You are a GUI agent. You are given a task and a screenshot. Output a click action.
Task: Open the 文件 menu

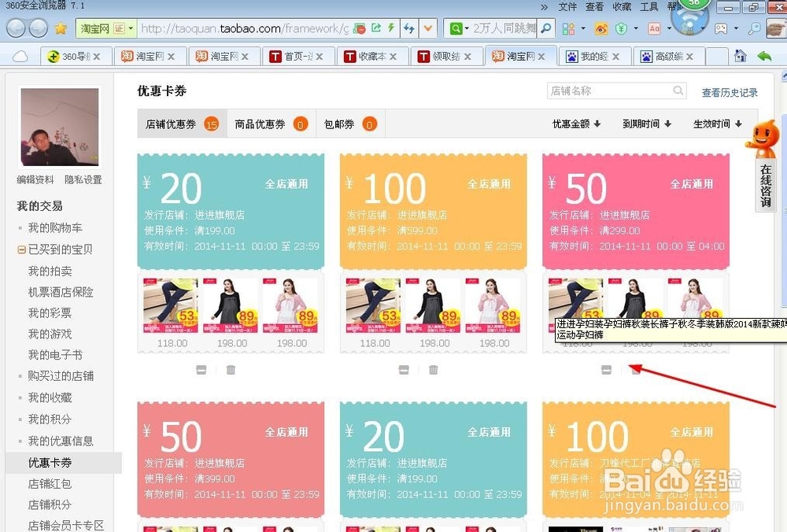click(567, 6)
